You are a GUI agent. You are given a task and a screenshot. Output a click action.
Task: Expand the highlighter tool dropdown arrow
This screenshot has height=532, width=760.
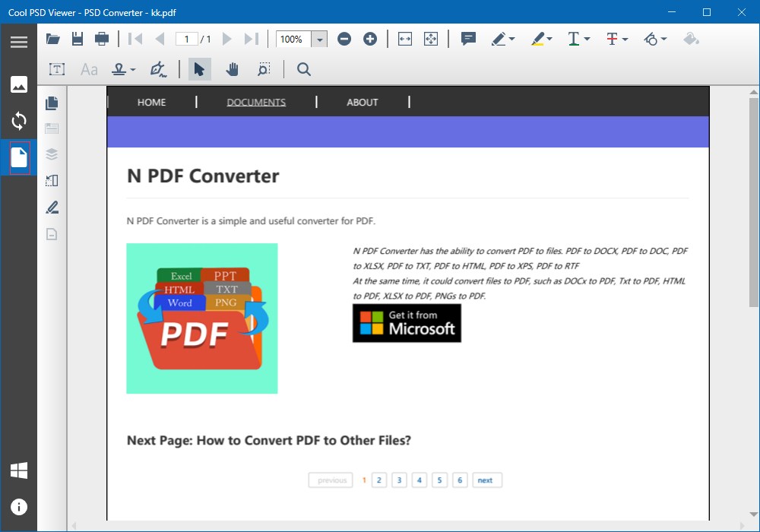(x=549, y=40)
